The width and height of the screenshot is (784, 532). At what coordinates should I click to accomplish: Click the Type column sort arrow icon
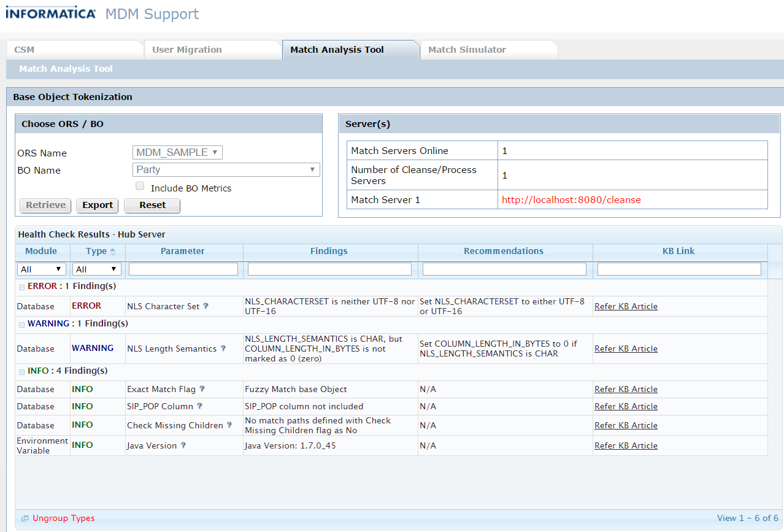pyautogui.click(x=113, y=252)
